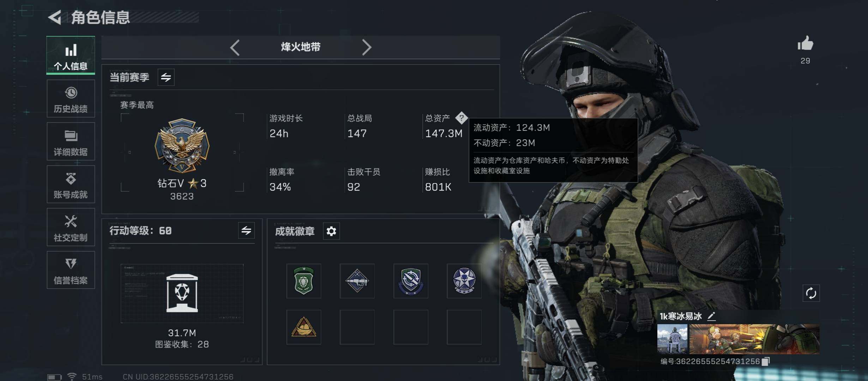This screenshot has height=381, width=868.
Task: Click the rotate character refresh icon
Action: tap(811, 293)
